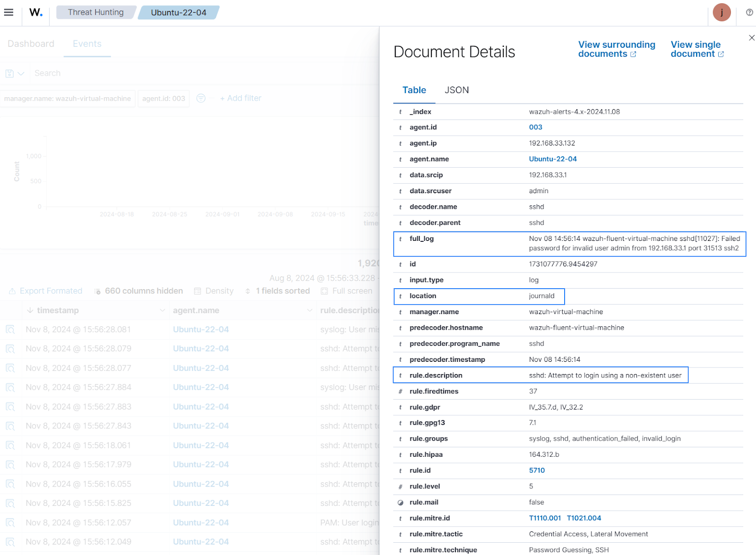The image size is (756, 555).
Task: Click the rule.mitre.tactic value text
Action: click(588, 534)
